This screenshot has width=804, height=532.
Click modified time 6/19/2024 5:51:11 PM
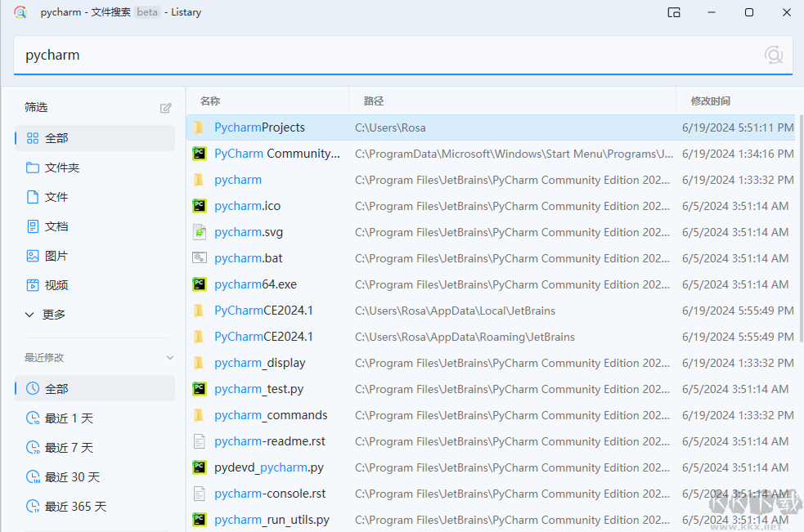[738, 127]
